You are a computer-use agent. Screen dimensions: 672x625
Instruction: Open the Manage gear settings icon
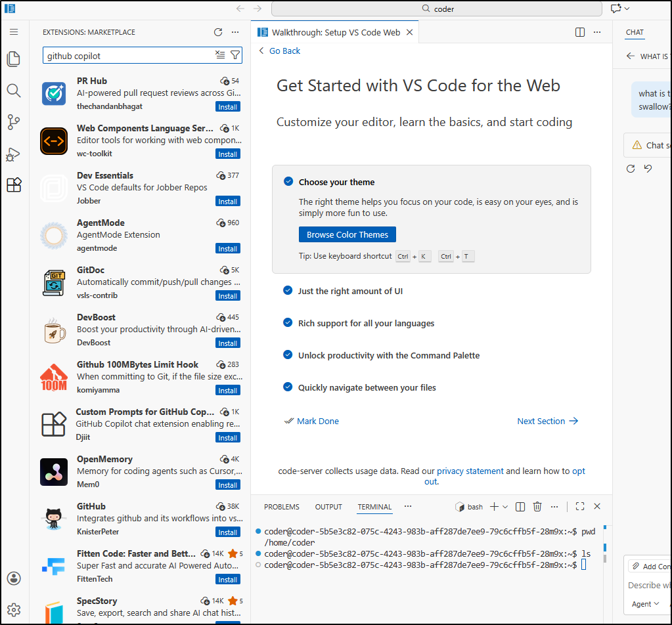click(x=14, y=609)
